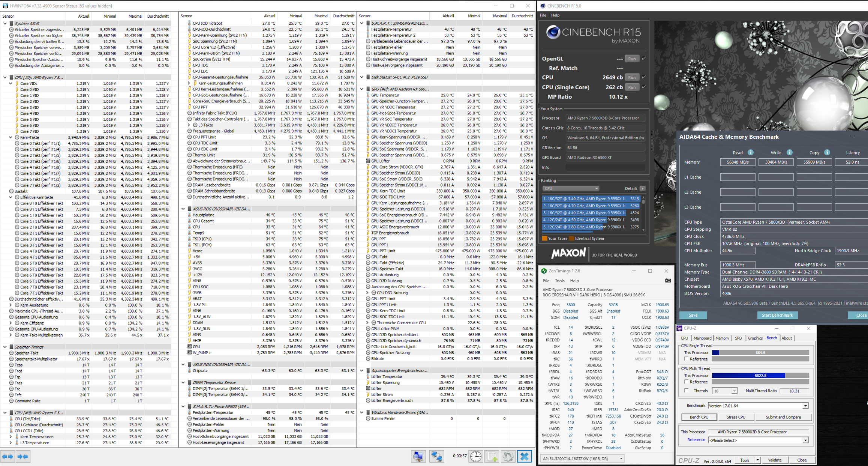The image size is (868, 466).
Task: Run Cinebench OpenGL test
Action: 632,59
